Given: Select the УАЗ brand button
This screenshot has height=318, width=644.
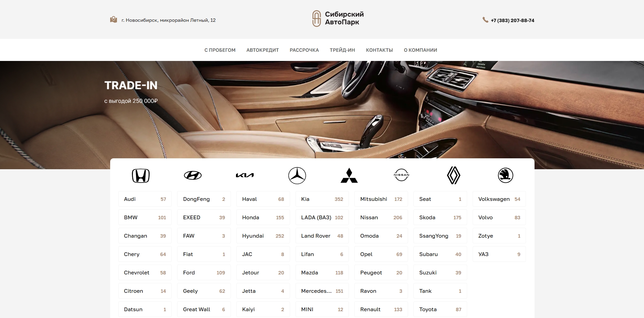Looking at the screenshot, I should point(499,254).
